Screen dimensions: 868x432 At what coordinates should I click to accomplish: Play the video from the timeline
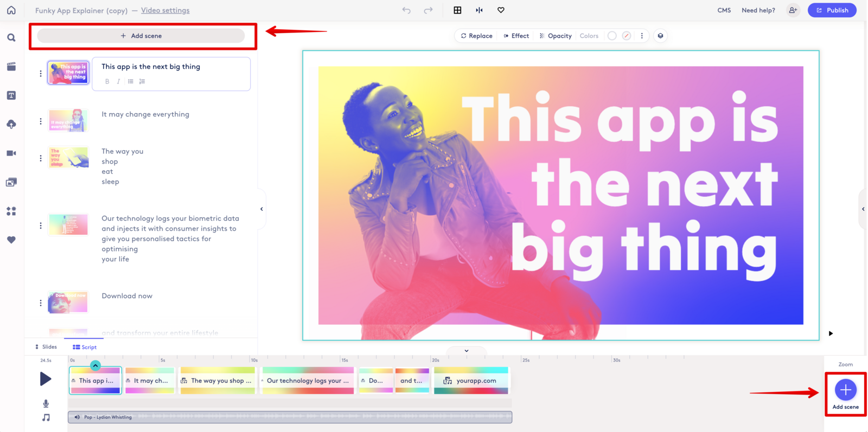tap(46, 379)
